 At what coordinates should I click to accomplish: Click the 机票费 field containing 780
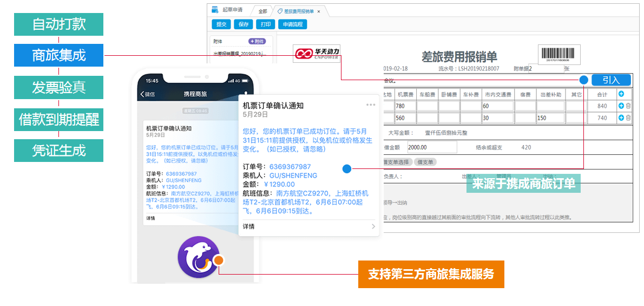coord(405,106)
